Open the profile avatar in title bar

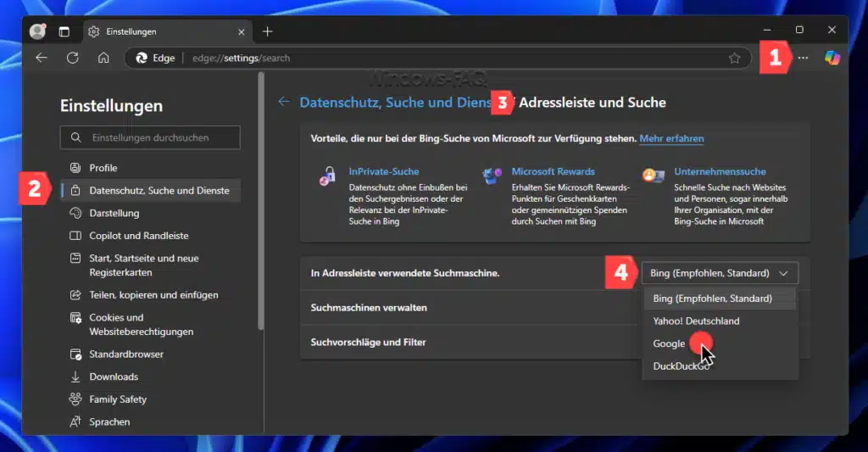tap(37, 31)
